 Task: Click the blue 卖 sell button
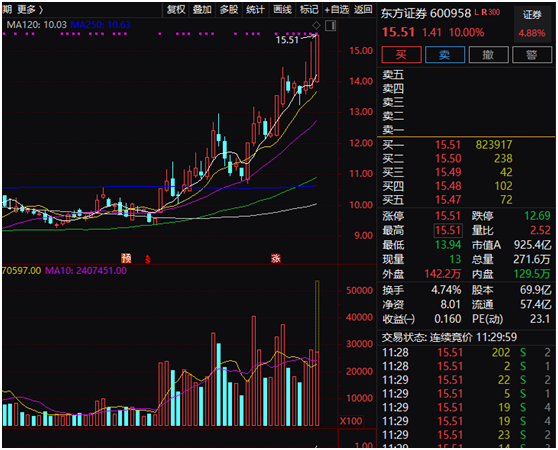tap(445, 55)
